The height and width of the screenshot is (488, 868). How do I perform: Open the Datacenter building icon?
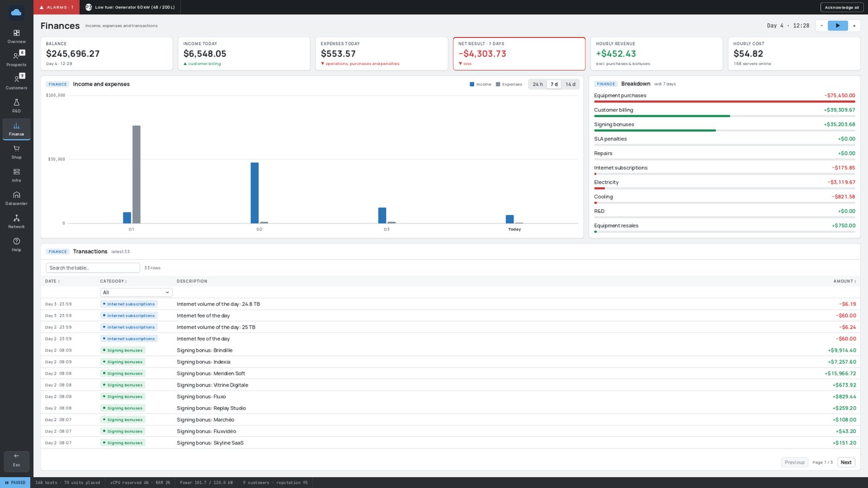16,198
